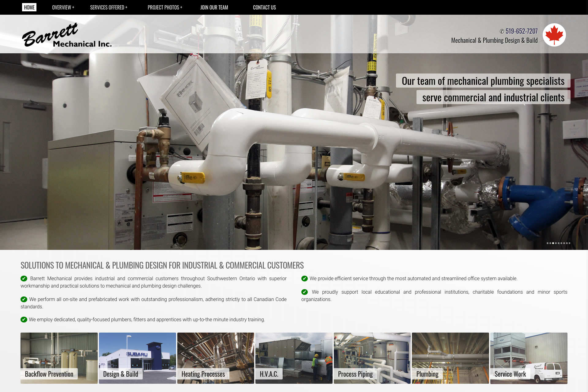Click the Canadian maple leaf badge
This screenshot has height=392, width=588.
click(554, 35)
